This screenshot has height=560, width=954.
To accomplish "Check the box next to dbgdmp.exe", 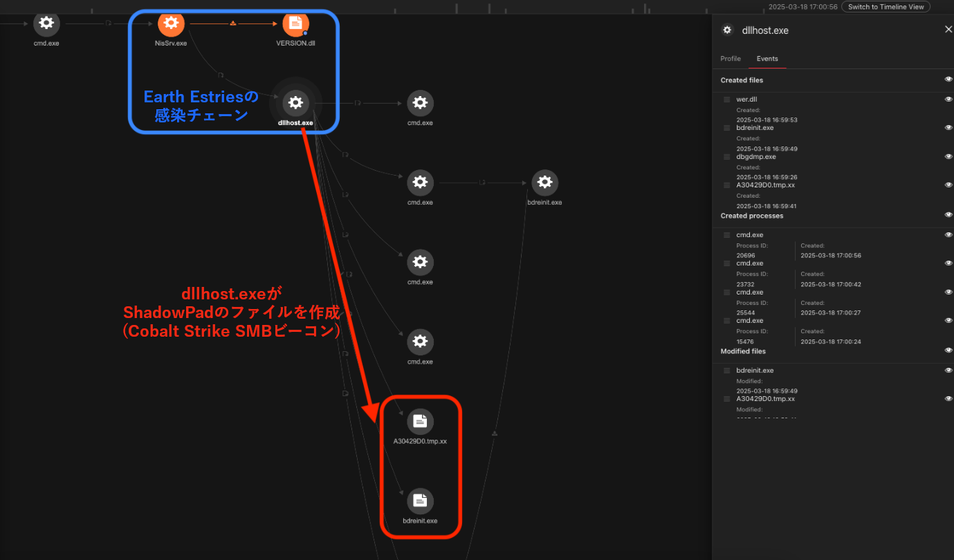I will [x=726, y=157].
